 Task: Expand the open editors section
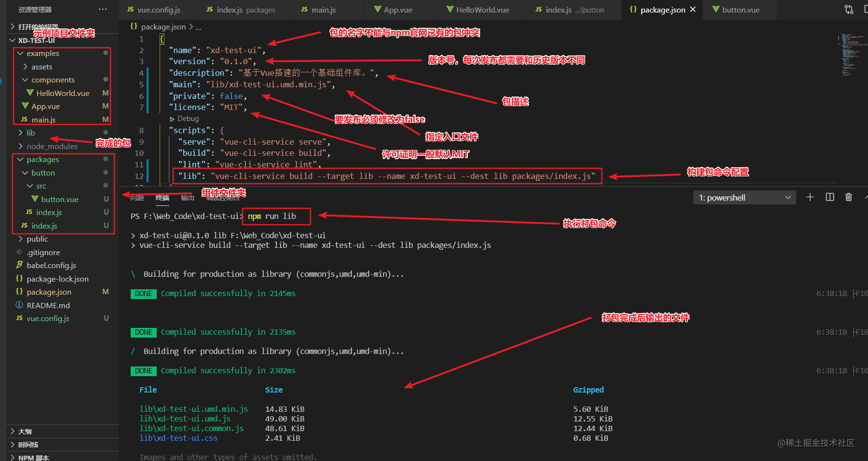coord(63,27)
